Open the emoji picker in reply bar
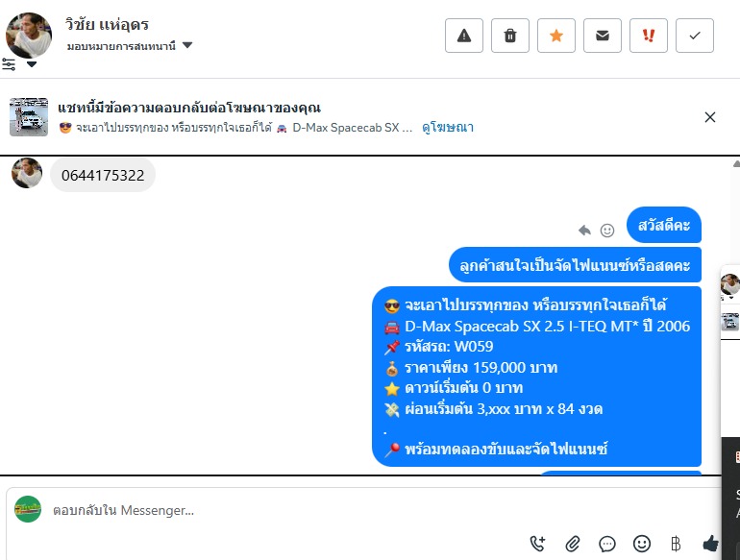Screen dimensions: 740x560 [x=642, y=544]
